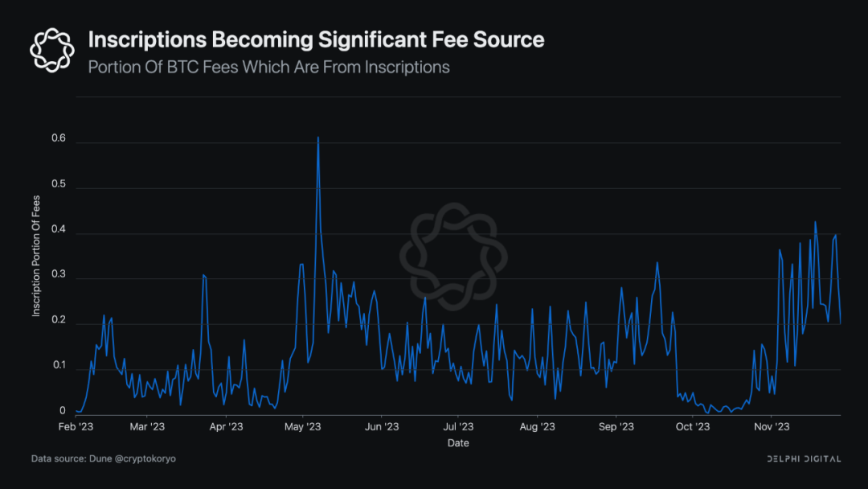The image size is (868, 489).
Task: Click the Inscription Portion Of Fees axis title
Action: pyautogui.click(x=36, y=256)
